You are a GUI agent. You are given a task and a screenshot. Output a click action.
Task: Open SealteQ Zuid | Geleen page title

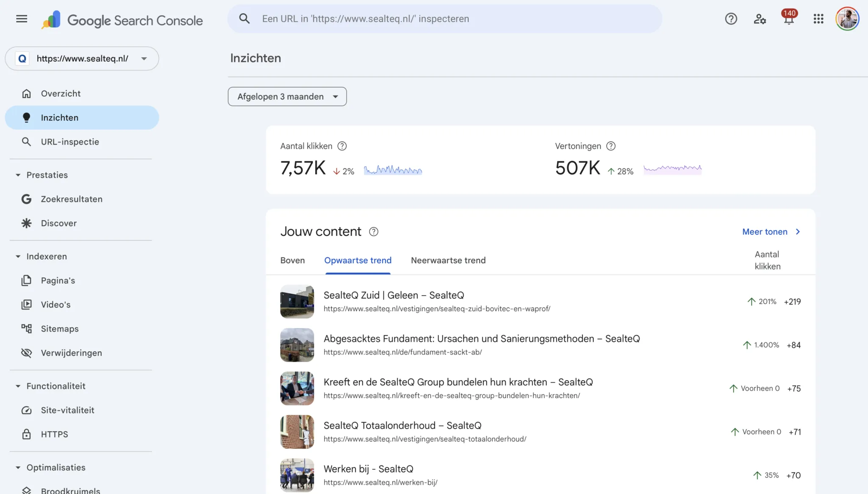coord(394,295)
